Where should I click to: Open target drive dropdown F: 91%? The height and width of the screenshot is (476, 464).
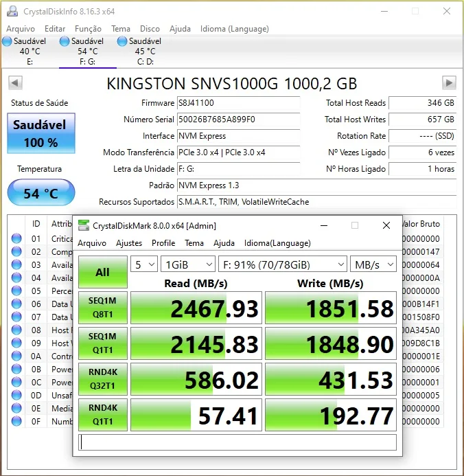coord(283,264)
